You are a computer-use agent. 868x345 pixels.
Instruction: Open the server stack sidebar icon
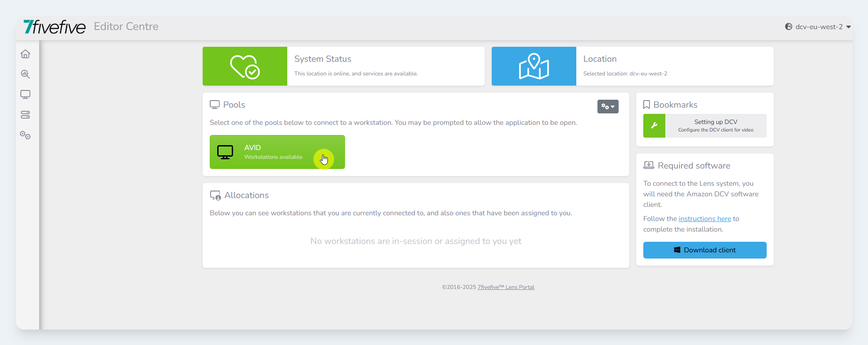tap(26, 115)
